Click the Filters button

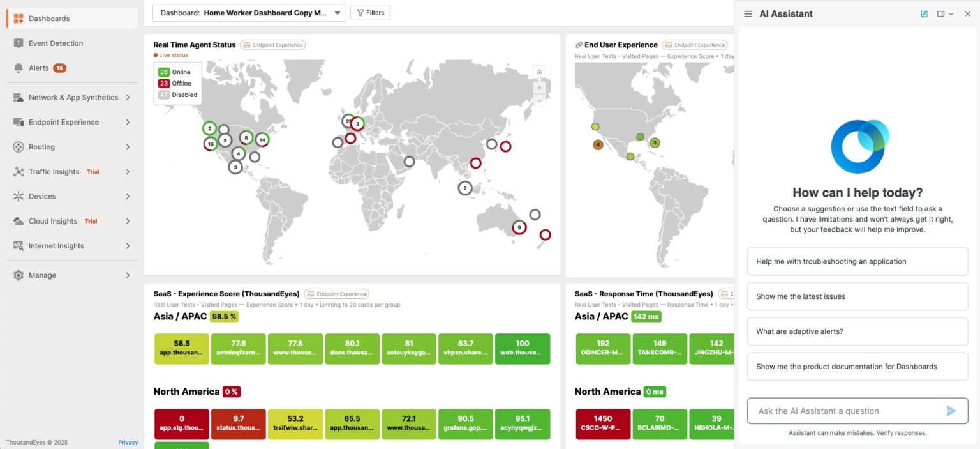[370, 13]
